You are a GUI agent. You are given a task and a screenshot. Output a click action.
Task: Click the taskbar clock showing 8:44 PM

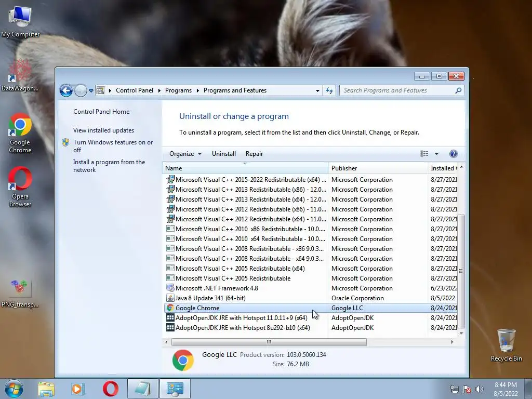coord(506,389)
